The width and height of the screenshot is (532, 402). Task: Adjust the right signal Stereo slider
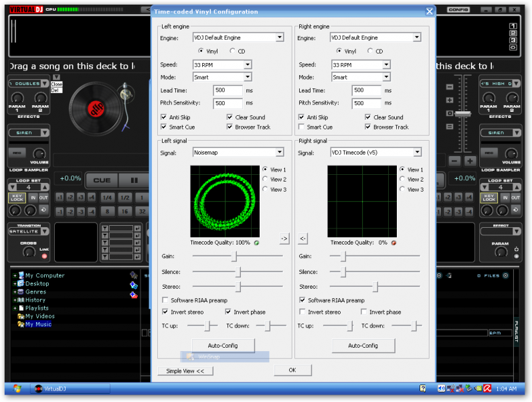pyautogui.click(x=375, y=287)
